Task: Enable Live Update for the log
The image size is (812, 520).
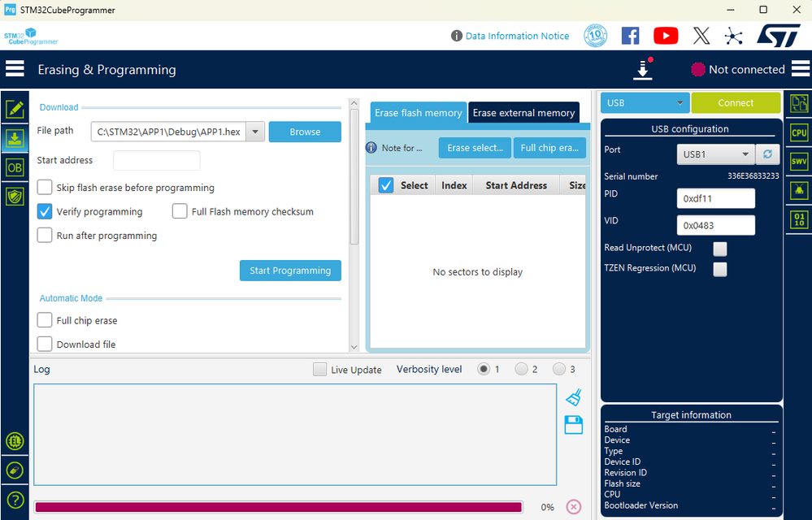Action: [320, 370]
